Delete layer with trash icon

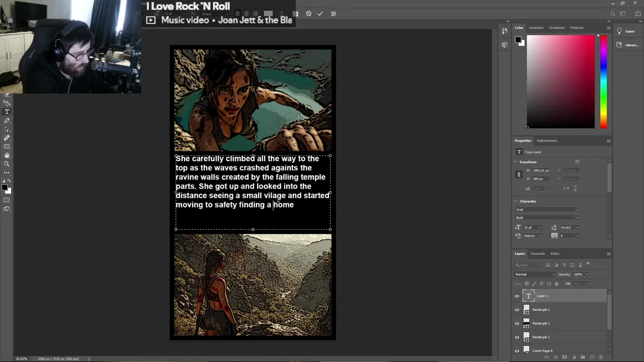click(x=601, y=357)
